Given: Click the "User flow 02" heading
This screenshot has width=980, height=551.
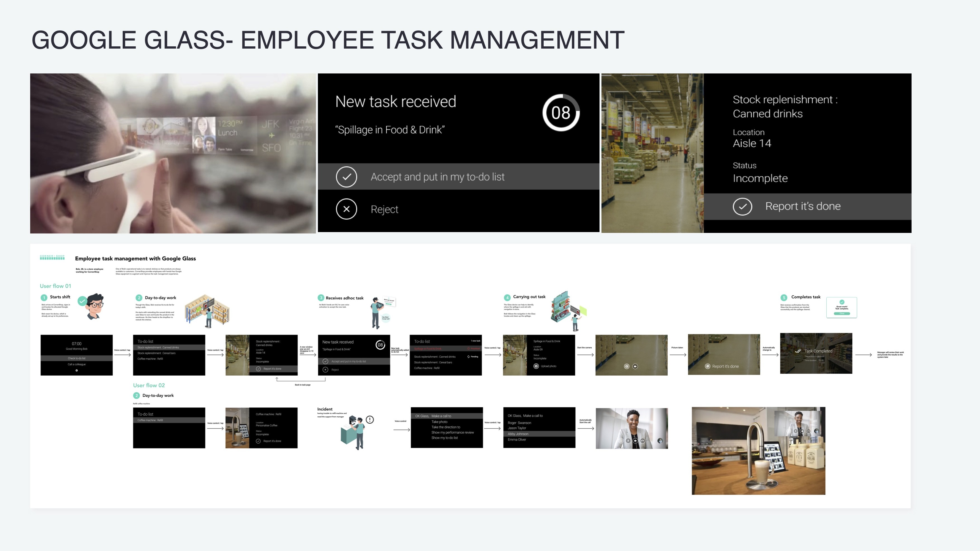Looking at the screenshot, I should 149,385.
